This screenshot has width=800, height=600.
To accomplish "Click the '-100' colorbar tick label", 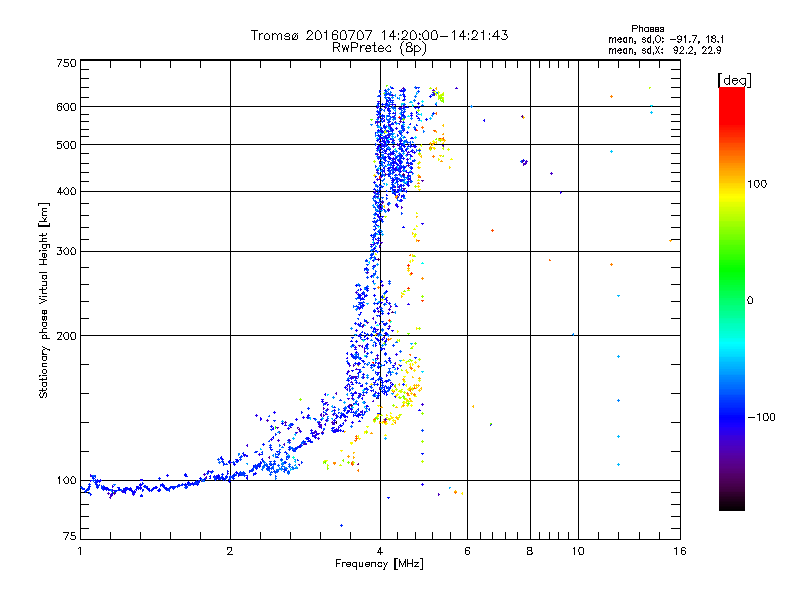I will coord(761,417).
